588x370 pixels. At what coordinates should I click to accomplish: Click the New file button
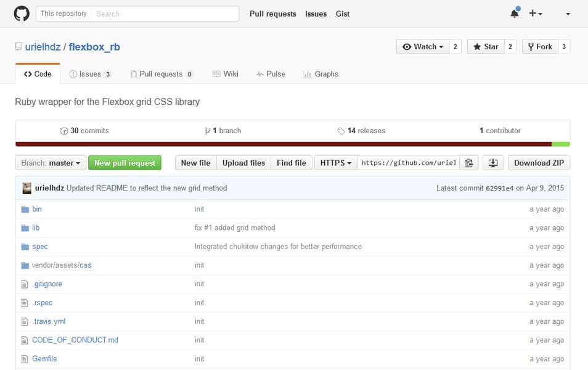click(195, 163)
